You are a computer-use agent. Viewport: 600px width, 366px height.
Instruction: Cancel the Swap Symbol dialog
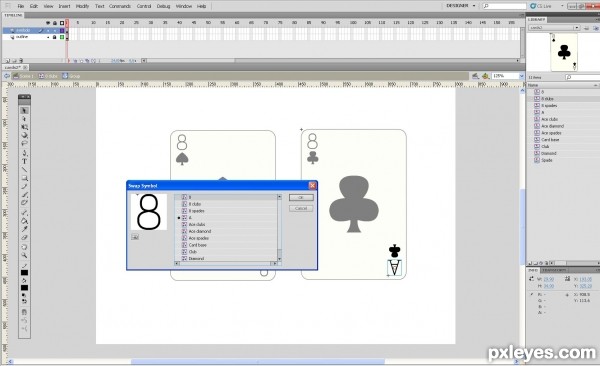pos(301,208)
